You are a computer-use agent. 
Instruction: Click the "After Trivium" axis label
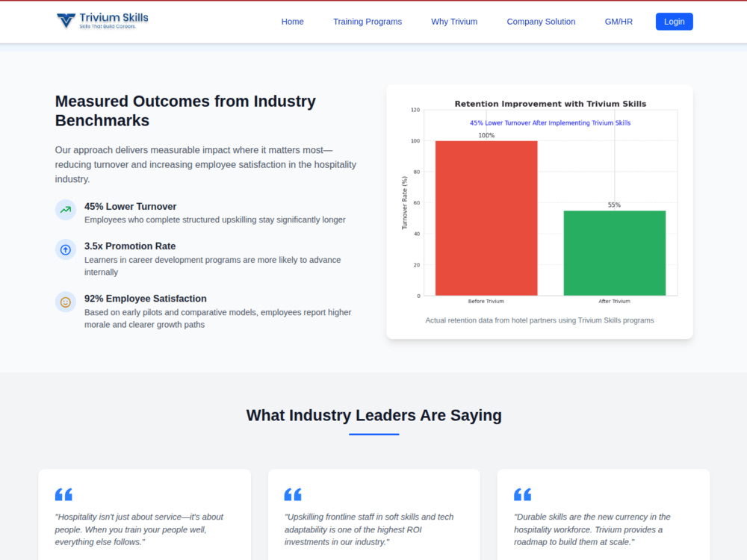[x=615, y=302]
